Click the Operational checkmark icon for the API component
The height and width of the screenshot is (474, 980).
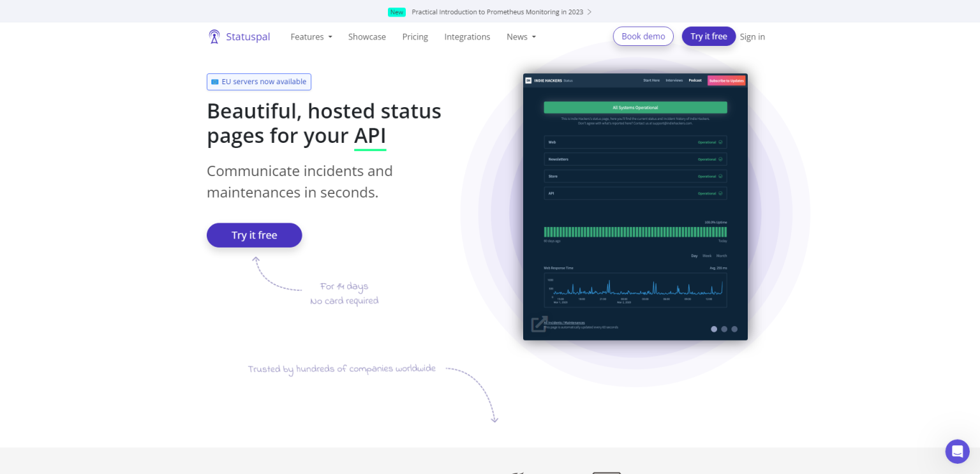[722, 193]
